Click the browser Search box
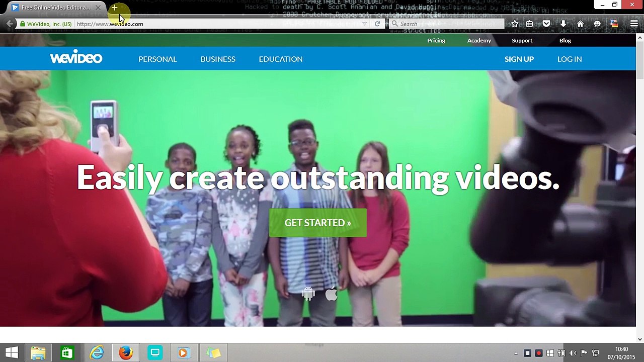 tap(447, 24)
